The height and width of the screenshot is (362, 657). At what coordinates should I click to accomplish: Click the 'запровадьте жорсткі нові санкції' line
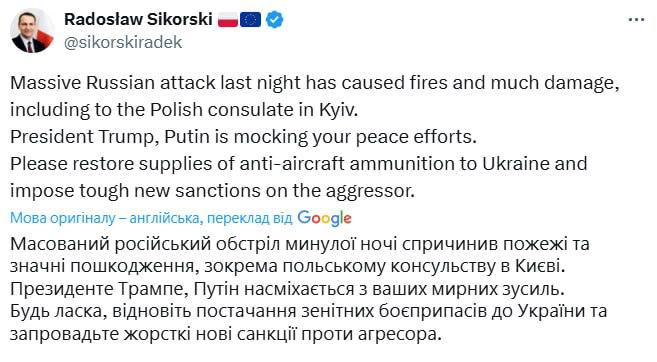pos(226,334)
